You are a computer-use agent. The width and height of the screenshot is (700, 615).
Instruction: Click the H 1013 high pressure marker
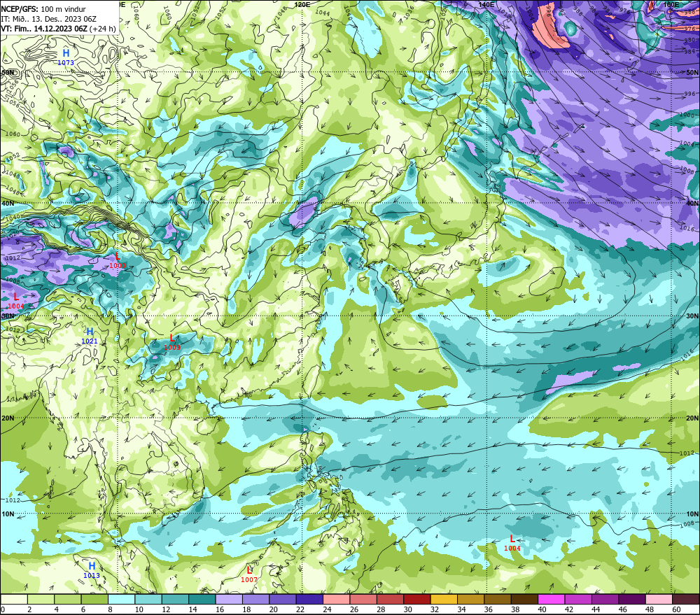pyautogui.click(x=92, y=570)
